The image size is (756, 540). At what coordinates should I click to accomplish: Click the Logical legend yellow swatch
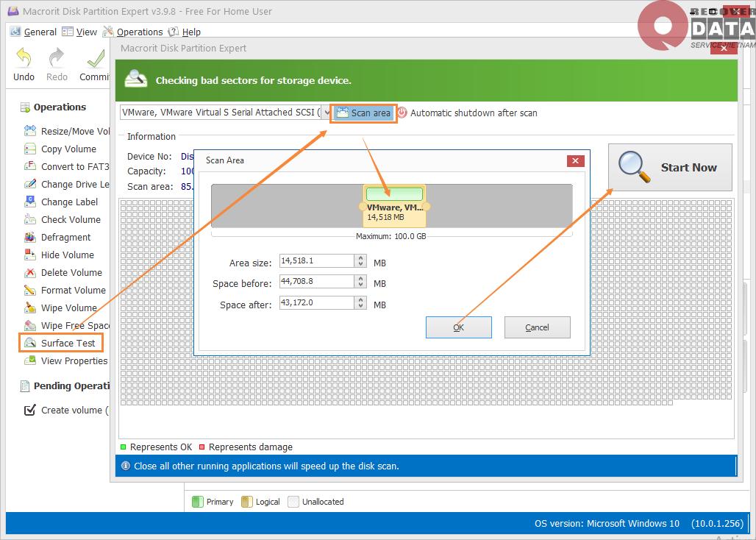pos(247,502)
